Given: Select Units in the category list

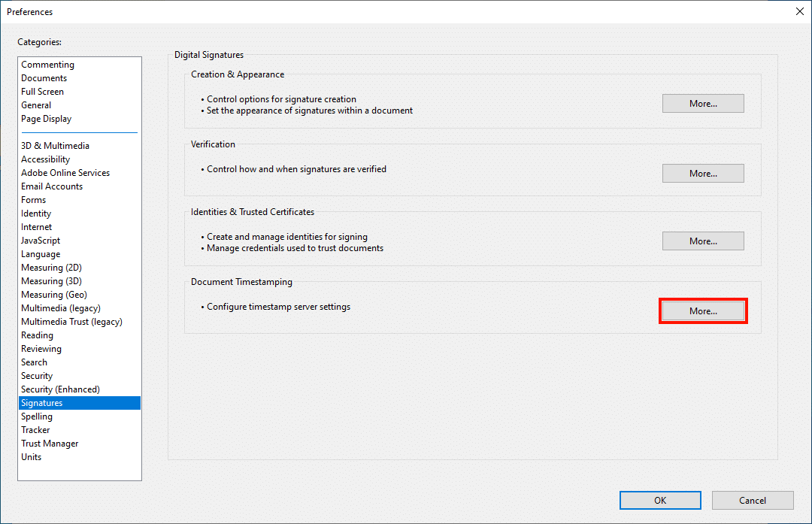Looking at the screenshot, I should click(32, 457).
